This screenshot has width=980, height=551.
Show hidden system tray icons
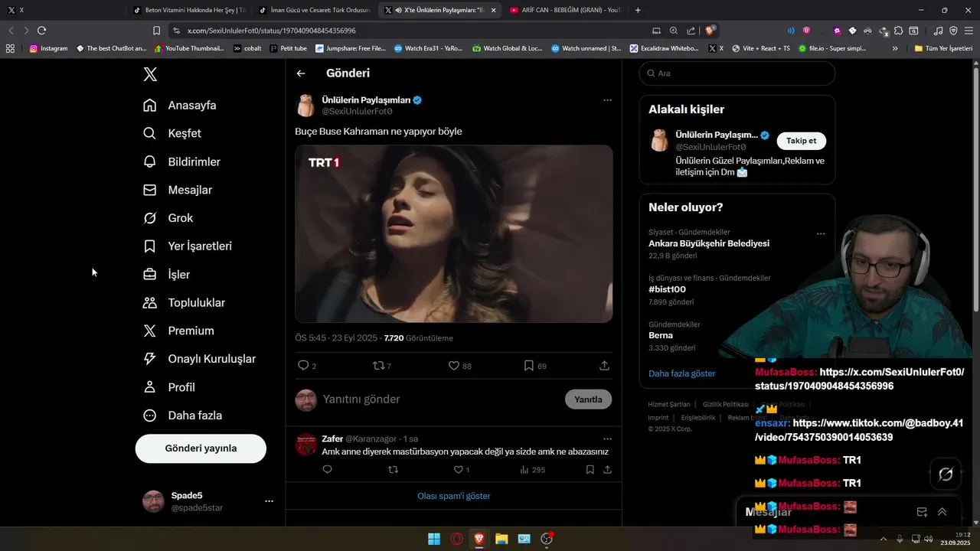(883, 539)
